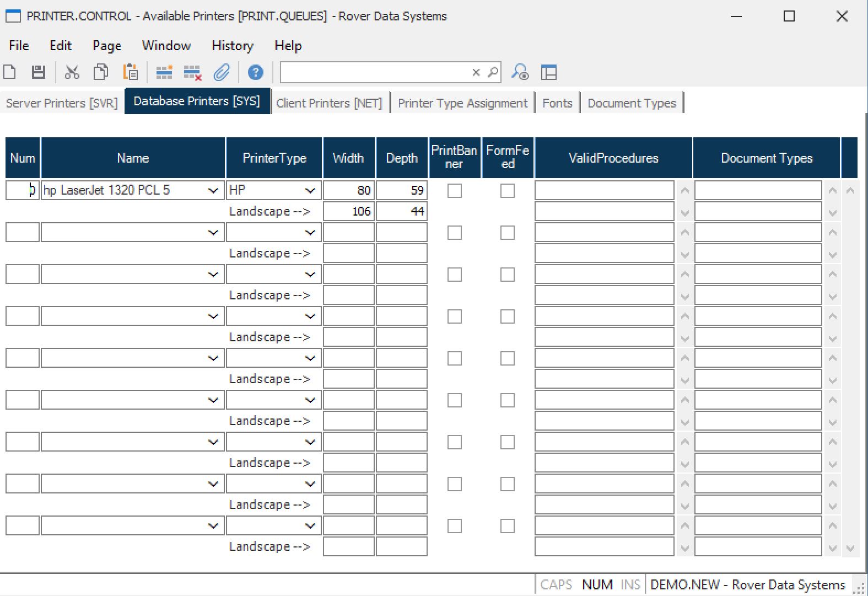Screen dimensions: 868x596
Task: Click the Paste clipboard icon
Action: [131, 72]
